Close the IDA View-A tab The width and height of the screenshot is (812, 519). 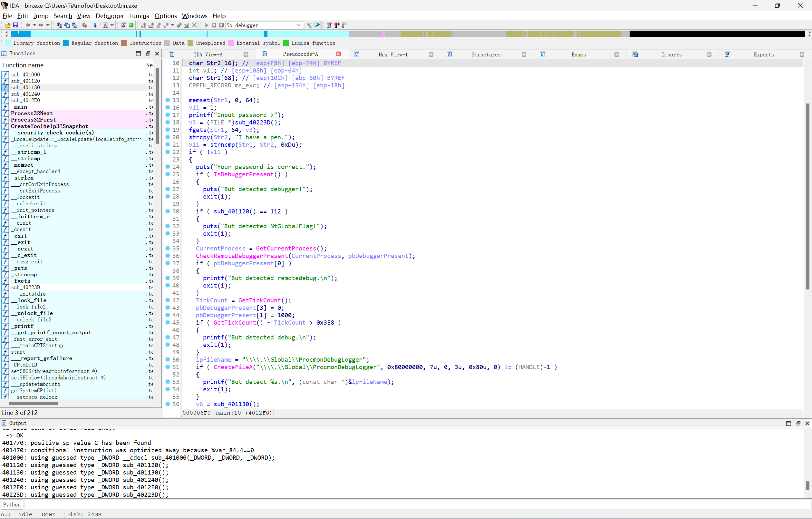point(246,54)
